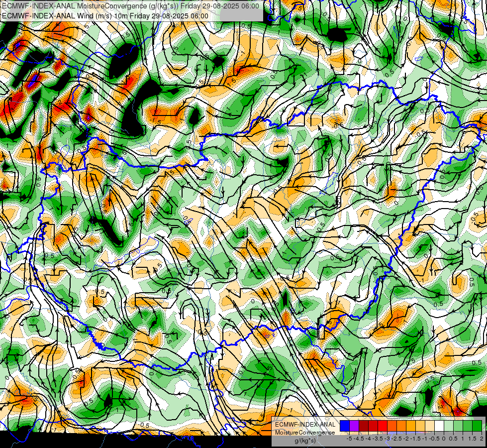Click the -3.5 tick label in legend
The width and height of the screenshot is (487, 448).
[378, 439]
